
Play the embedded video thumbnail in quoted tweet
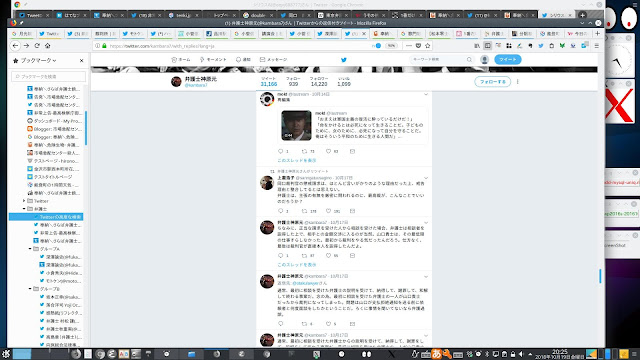pos(296,126)
